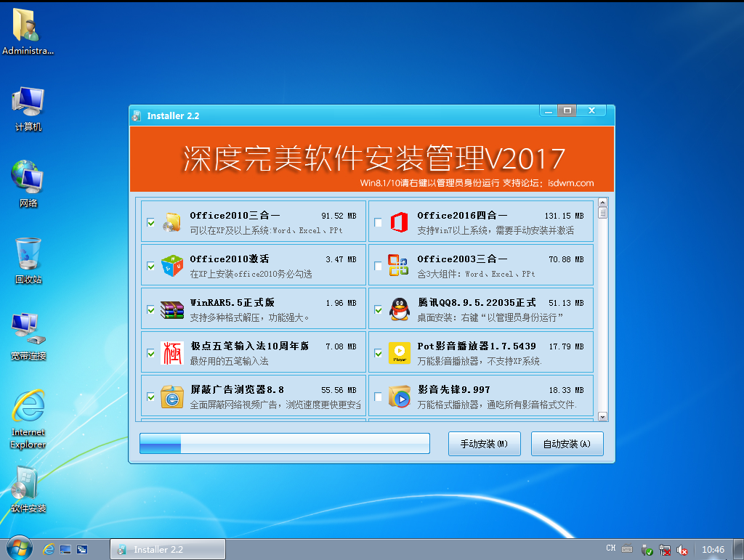Click the tray safely remove hardware icon

[647, 550]
